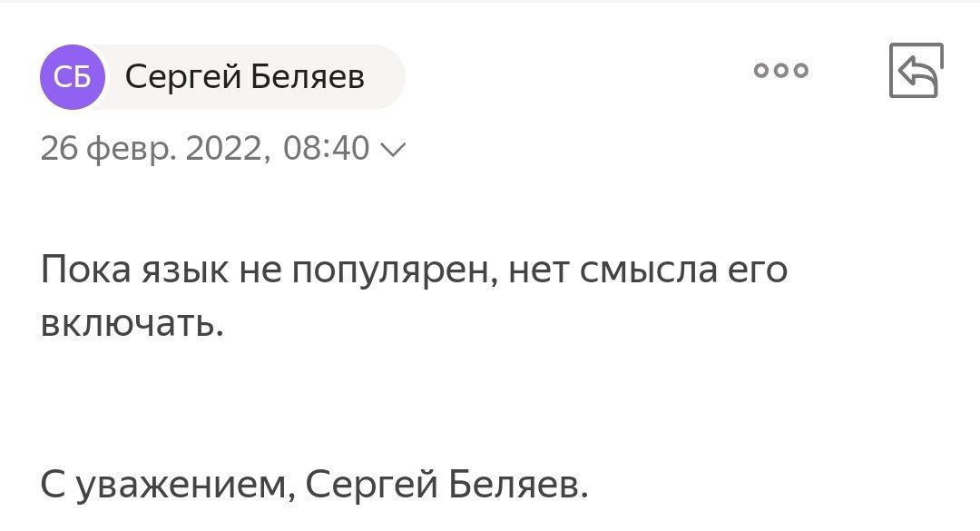980x531 pixels.
Task: Open the three-dot more options menu
Action: coord(781,71)
